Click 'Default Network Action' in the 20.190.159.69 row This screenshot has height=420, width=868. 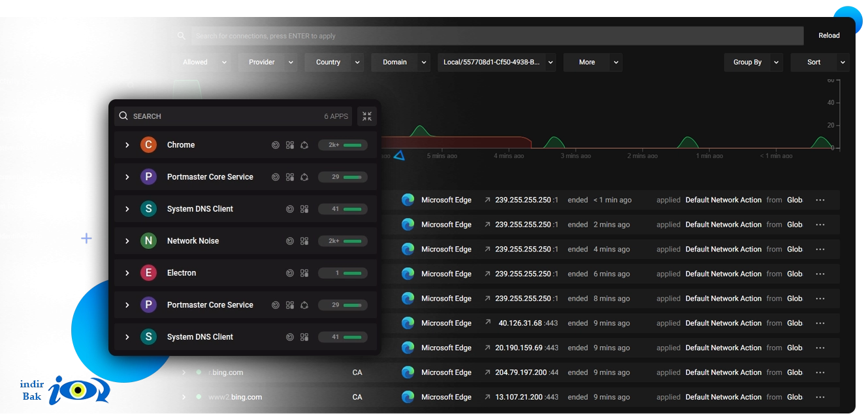point(723,347)
